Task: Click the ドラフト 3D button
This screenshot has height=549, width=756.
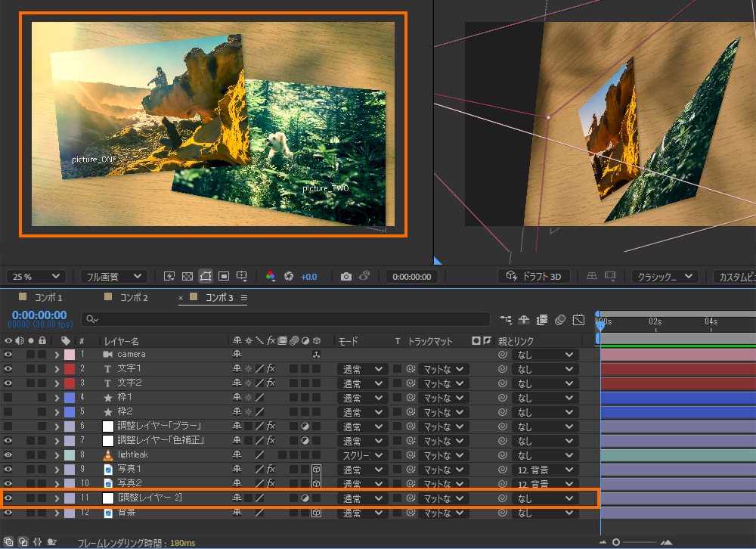Action: [x=534, y=277]
